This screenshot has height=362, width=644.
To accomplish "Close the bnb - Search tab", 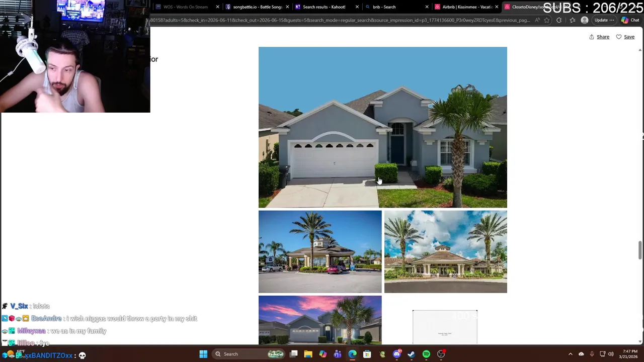I will click(427, 7).
